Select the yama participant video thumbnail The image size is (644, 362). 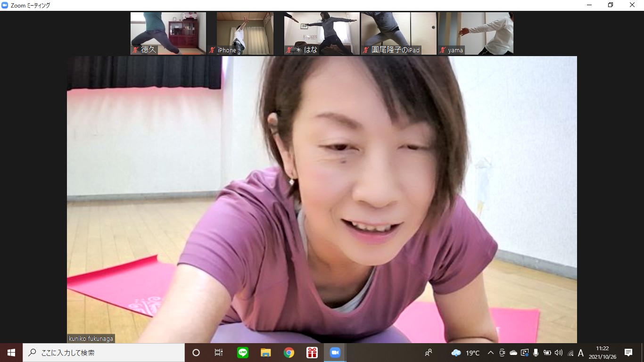pyautogui.click(x=476, y=33)
